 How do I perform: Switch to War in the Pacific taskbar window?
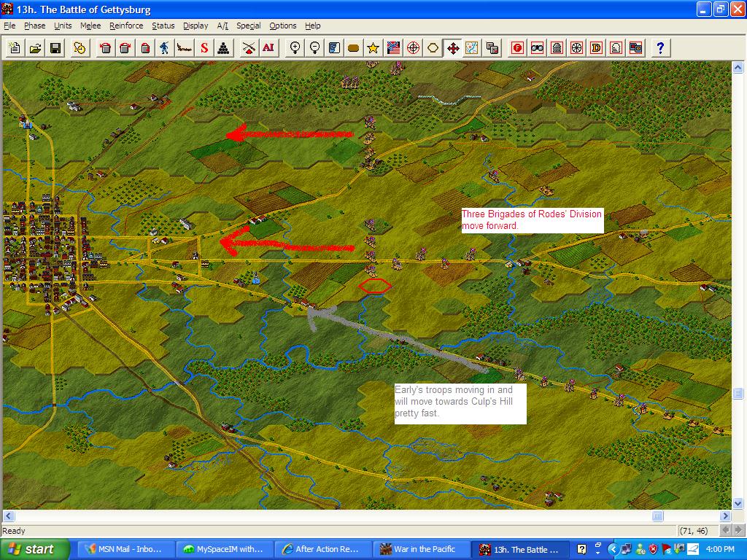click(x=421, y=550)
